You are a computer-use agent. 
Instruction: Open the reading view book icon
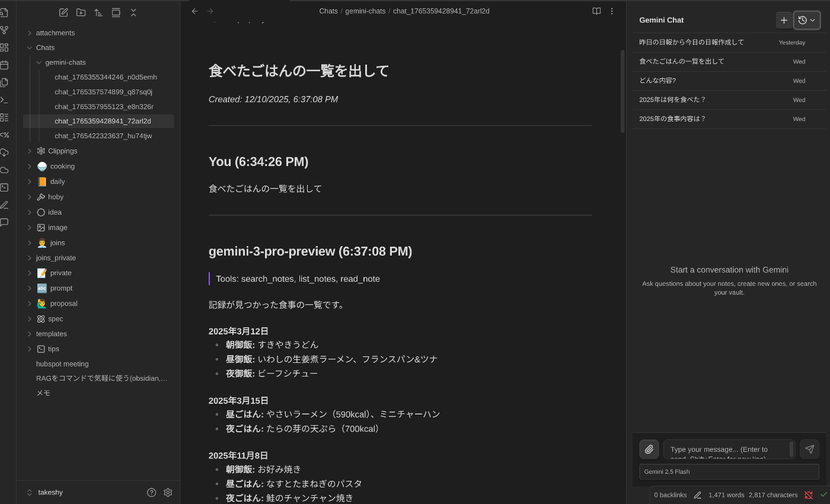click(x=596, y=11)
